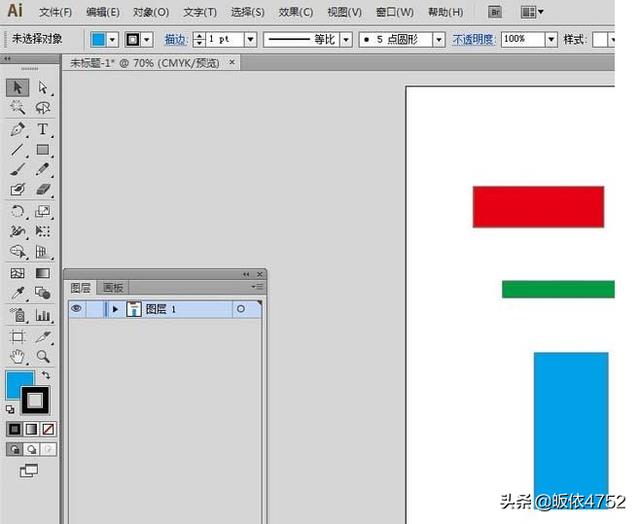Select the Perspective Grid tool

click(42, 251)
